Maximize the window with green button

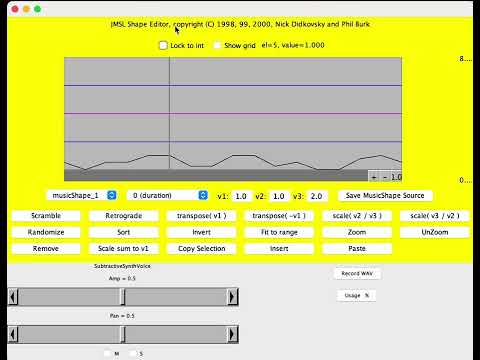point(37,9)
